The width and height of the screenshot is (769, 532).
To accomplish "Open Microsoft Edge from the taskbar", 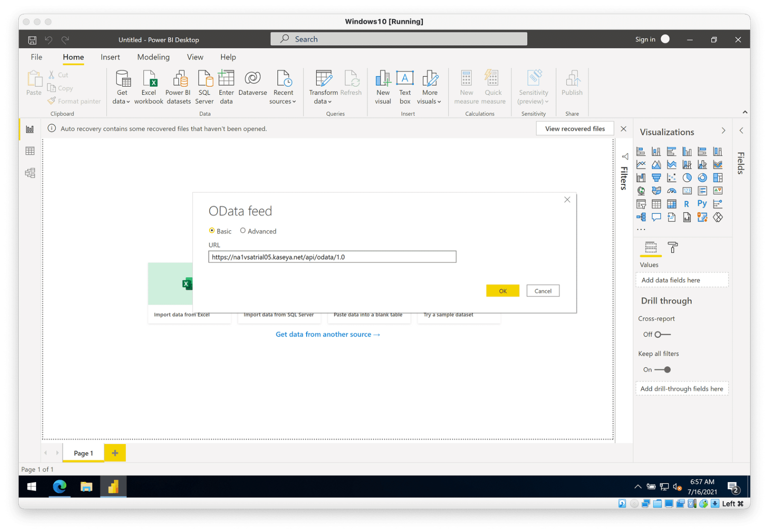I will (60, 487).
